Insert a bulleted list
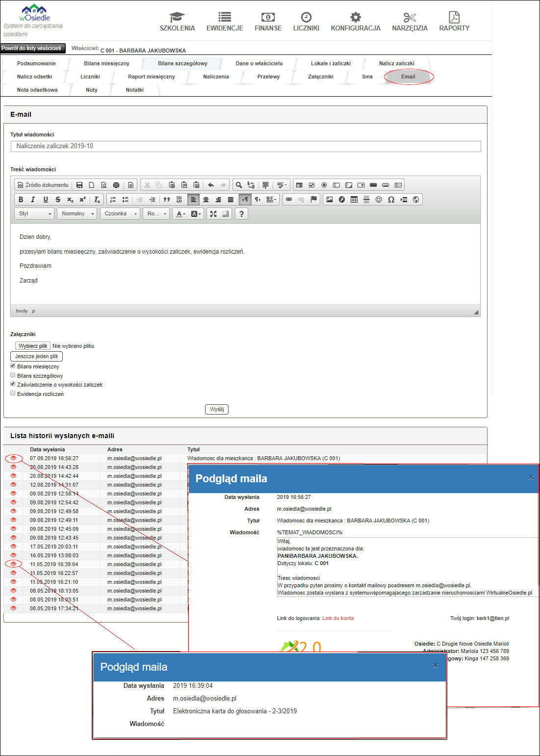The width and height of the screenshot is (540, 756). (x=125, y=200)
